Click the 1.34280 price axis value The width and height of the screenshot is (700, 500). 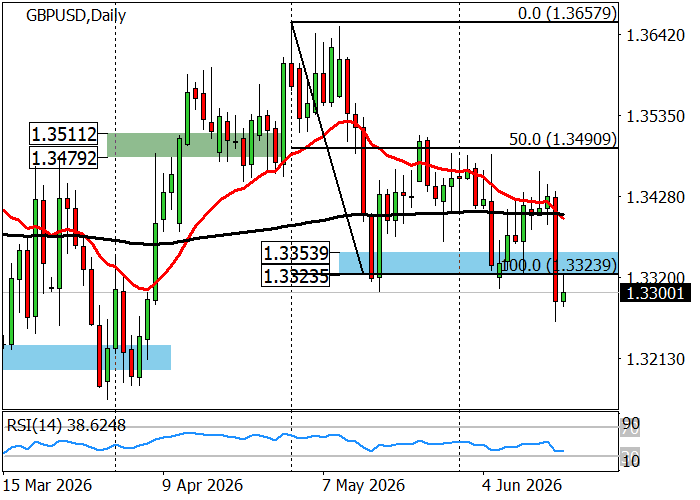655,197
